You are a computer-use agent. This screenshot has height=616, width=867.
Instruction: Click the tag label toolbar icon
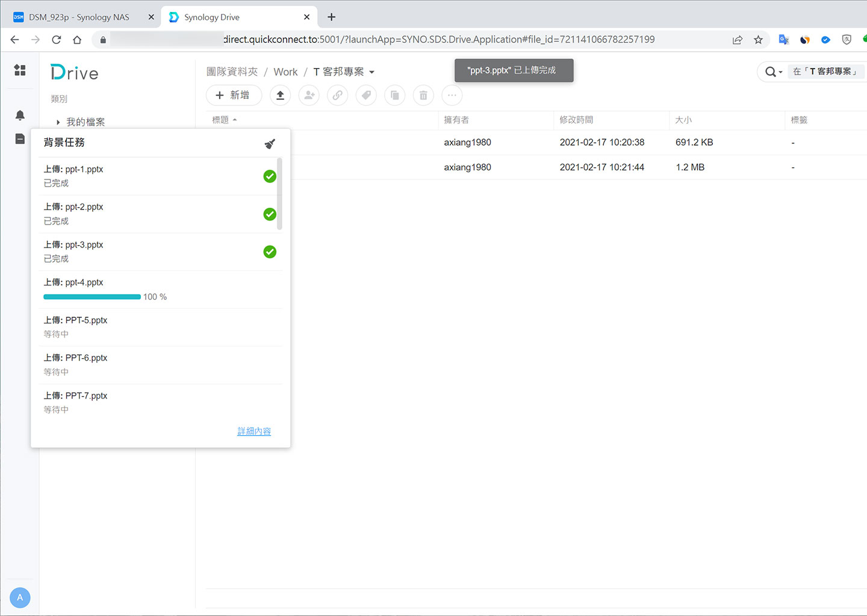point(366,95)
